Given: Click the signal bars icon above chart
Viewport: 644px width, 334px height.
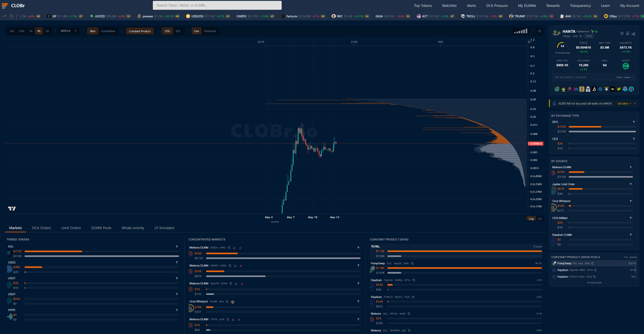Looking at the screenshot, I should click(x=521, y=31).
